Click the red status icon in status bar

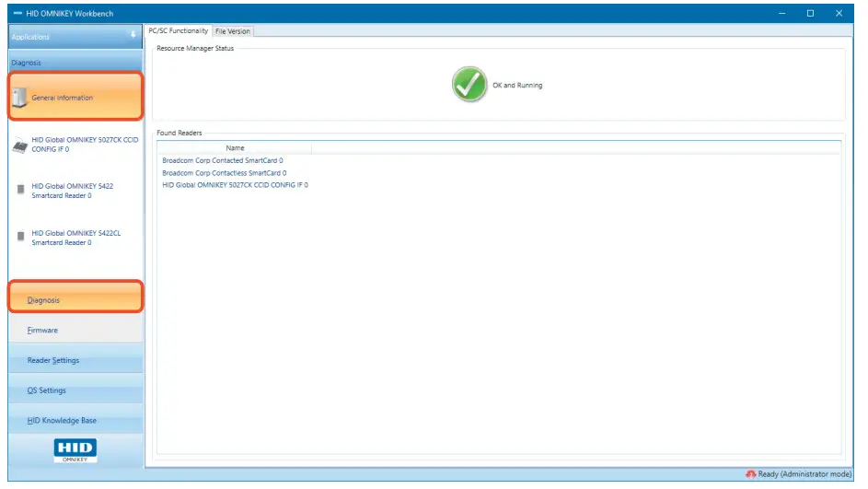point(751,474)
